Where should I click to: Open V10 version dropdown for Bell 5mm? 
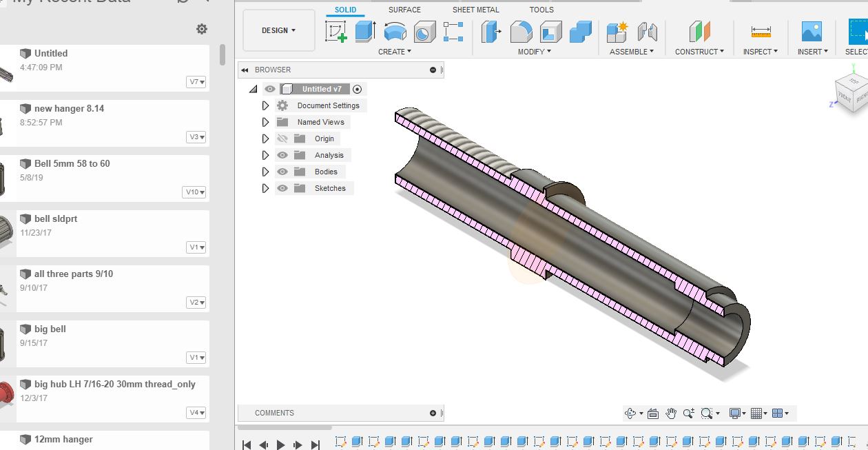tap(195, 192)
